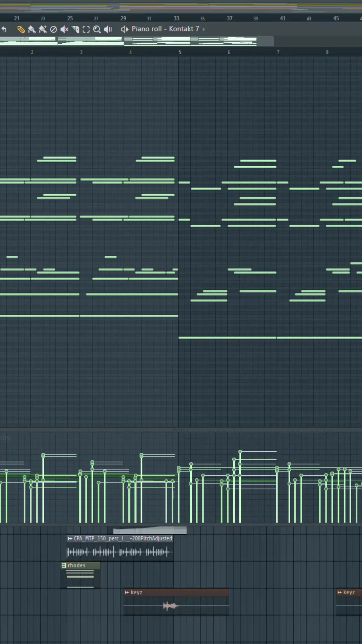Click the first tall velocity handle in bar 2
The width and height of the screenshot is (362, 644).
[x=43, y=455]
